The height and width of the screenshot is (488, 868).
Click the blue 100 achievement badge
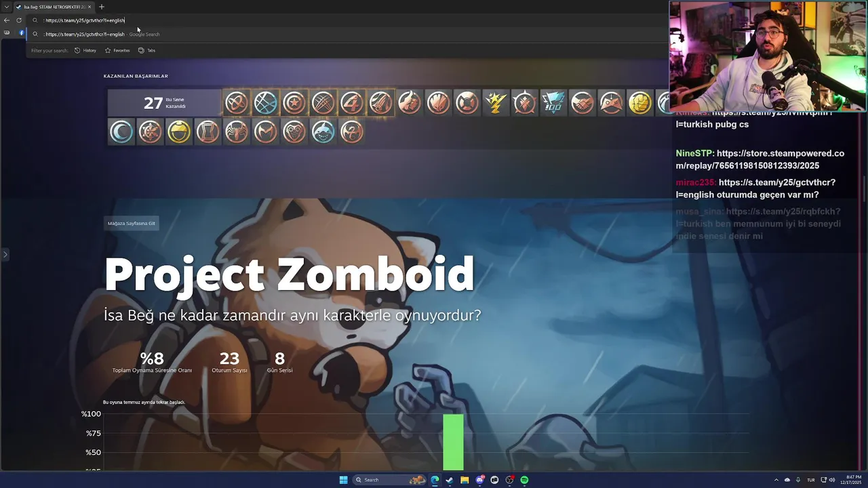point(553,103)
